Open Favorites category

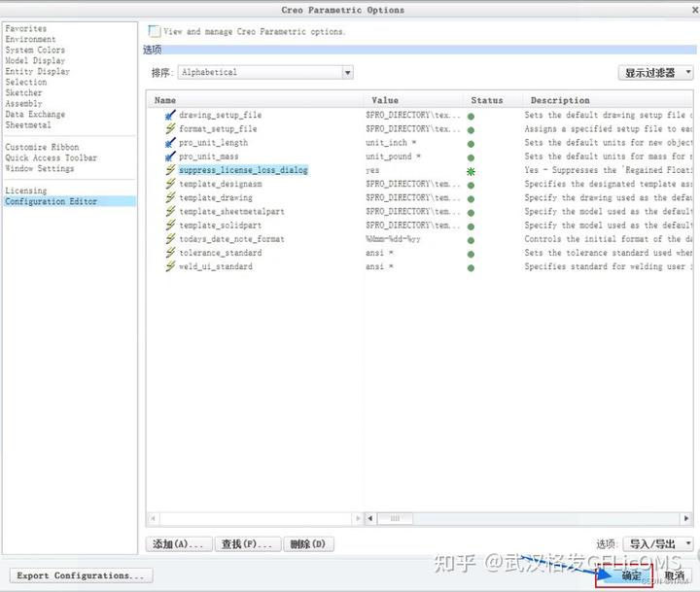click(x=26, y=28)
